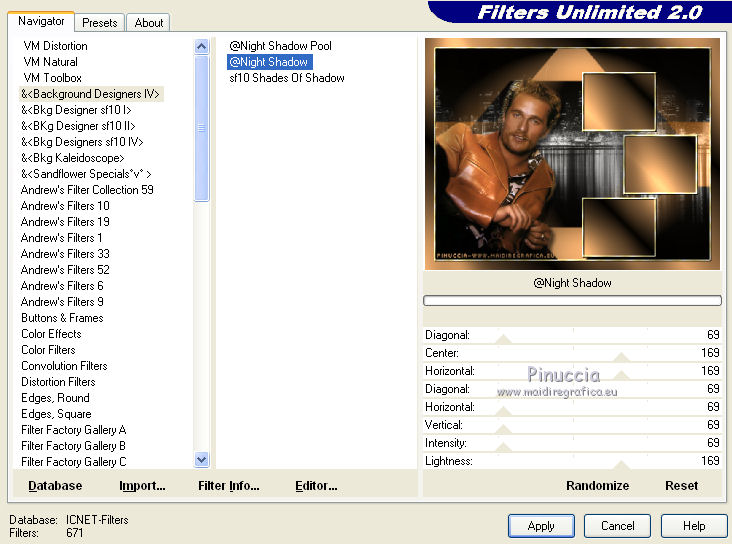Click the category list scroll up arrow
The height and width of the screenshot is (544, 732).
201,46
